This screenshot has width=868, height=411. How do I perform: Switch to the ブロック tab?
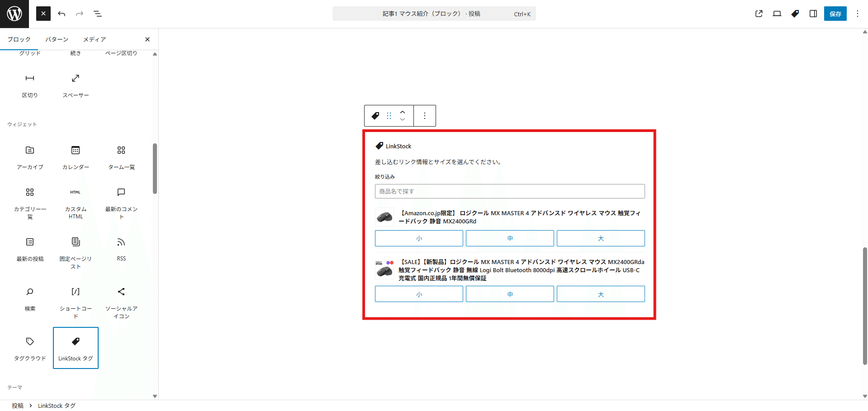(x=19, y=39)
